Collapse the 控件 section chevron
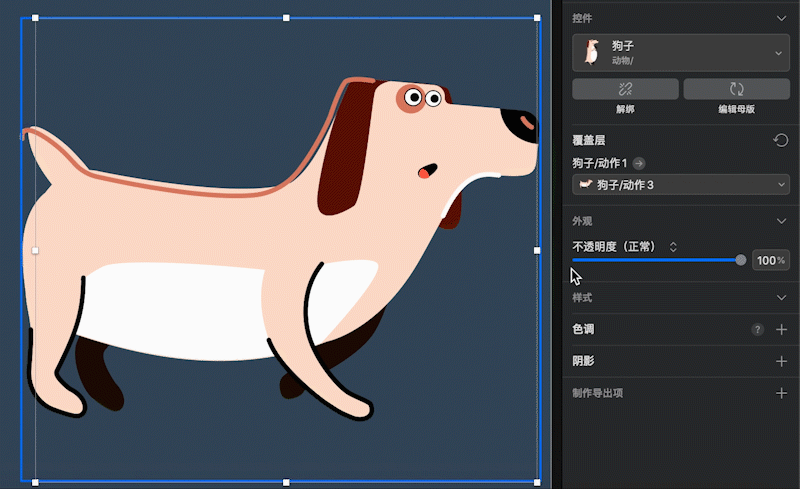The image size is (800, 489). click(x=781, y=18)
